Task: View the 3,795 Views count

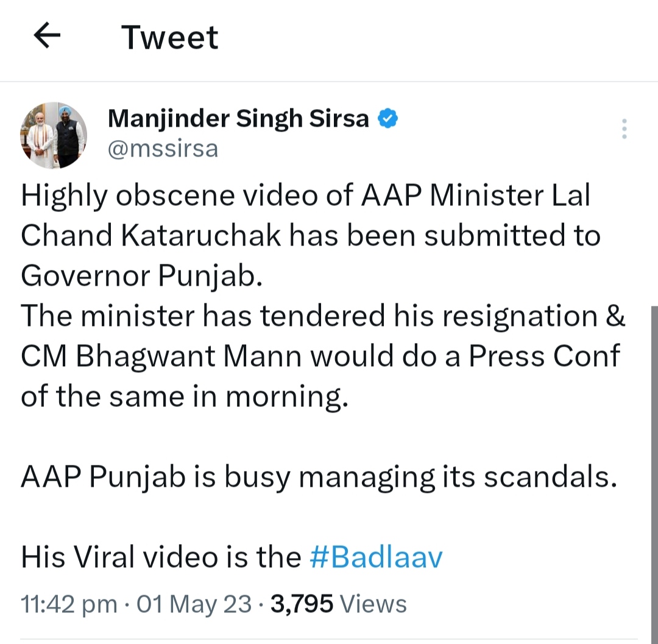Action: 338,604
